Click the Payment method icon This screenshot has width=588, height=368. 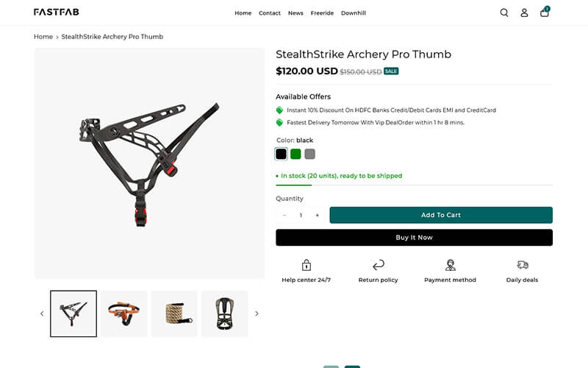tap(450, 265)
